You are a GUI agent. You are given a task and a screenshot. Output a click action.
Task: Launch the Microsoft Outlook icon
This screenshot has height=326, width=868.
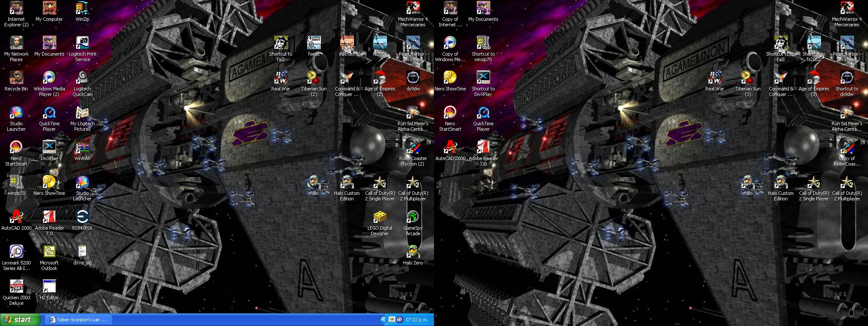pyautogui.click(x=49, y=258)
